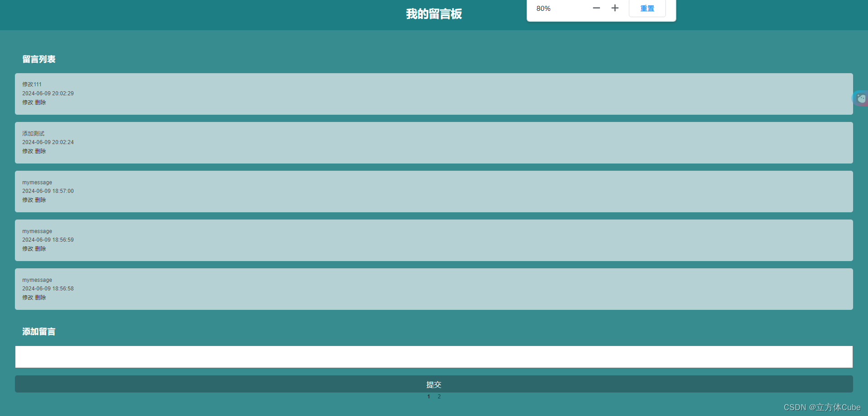Click 删除 on the 修改111 message
This screenshot has height=416, width=868.
pyautogui.click(x=40, y=103)
